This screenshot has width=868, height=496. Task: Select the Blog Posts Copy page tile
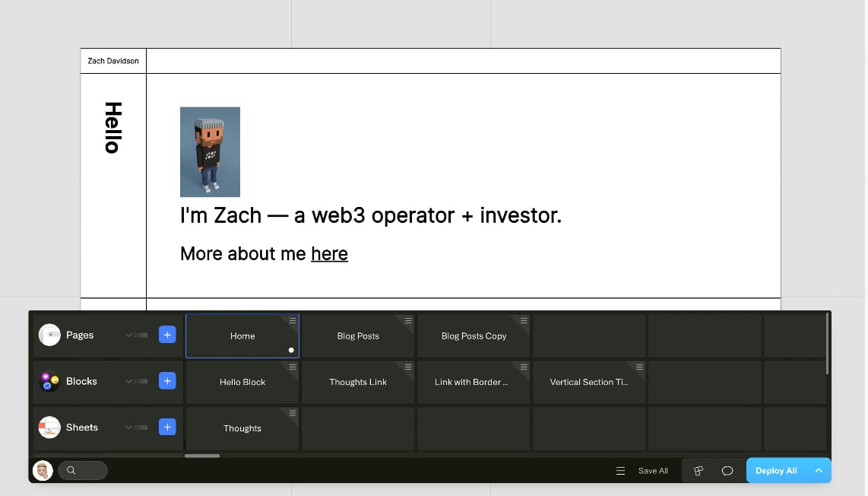click(x=474, y=335)
